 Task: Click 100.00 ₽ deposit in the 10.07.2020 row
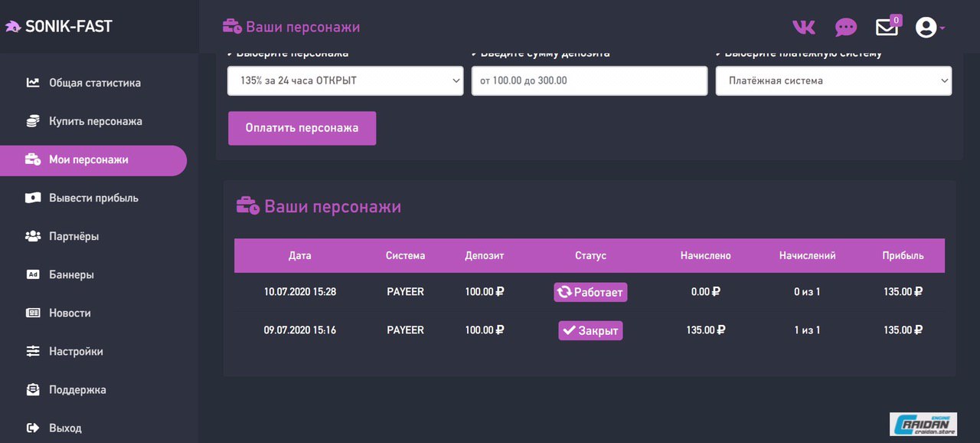point(485,292)
